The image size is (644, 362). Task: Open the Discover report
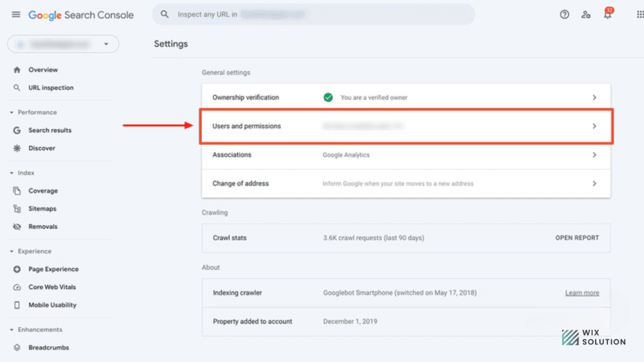click(x=42, y=148)
